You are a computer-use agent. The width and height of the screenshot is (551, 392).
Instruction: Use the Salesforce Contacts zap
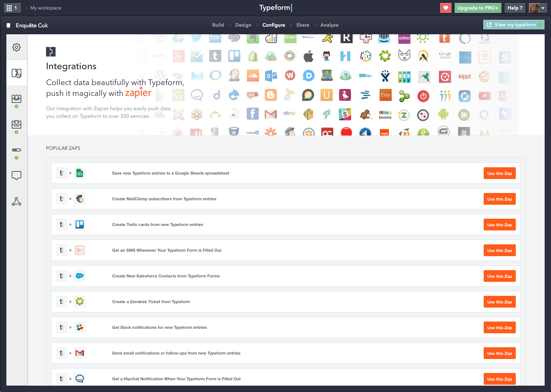(x=500, y=276)
